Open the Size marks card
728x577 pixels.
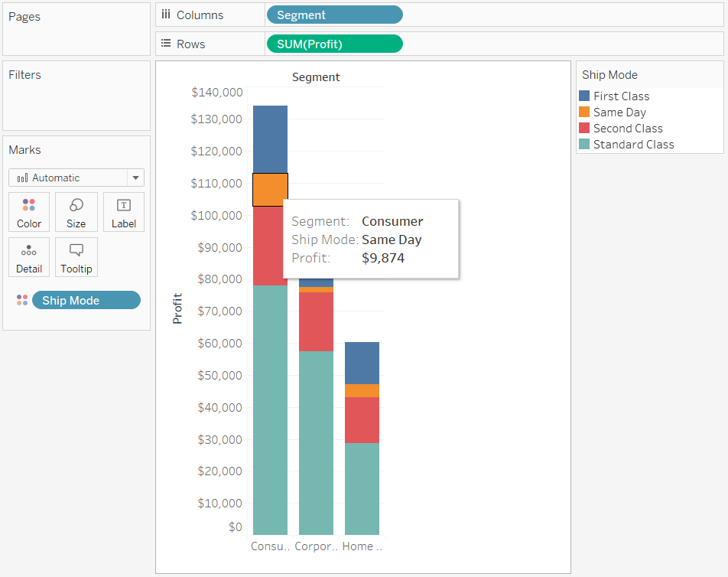76,212
